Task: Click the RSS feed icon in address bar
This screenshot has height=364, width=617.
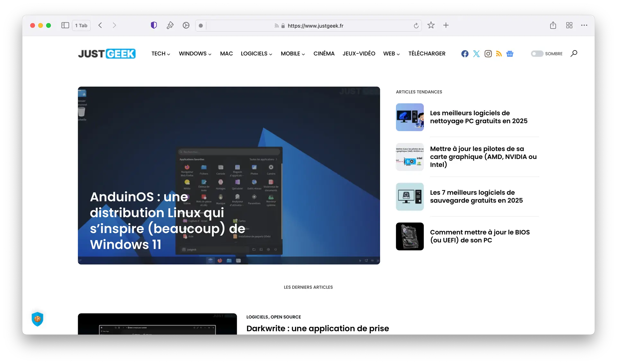Action: tap(276, 26)
